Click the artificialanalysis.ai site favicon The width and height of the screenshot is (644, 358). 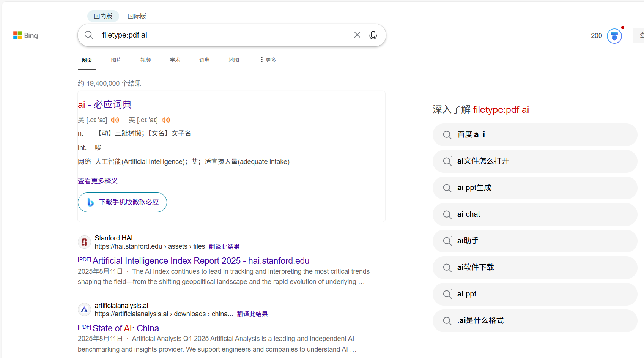[x=84, y=310]
